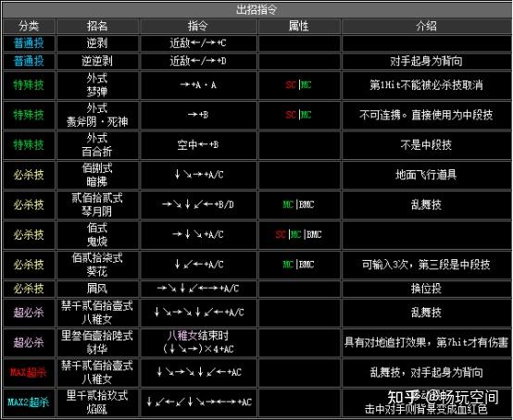This screenshot has width=513, height=420.
Task: Click the command →↘↓↙←+B/D
Action: pos(198,204)
